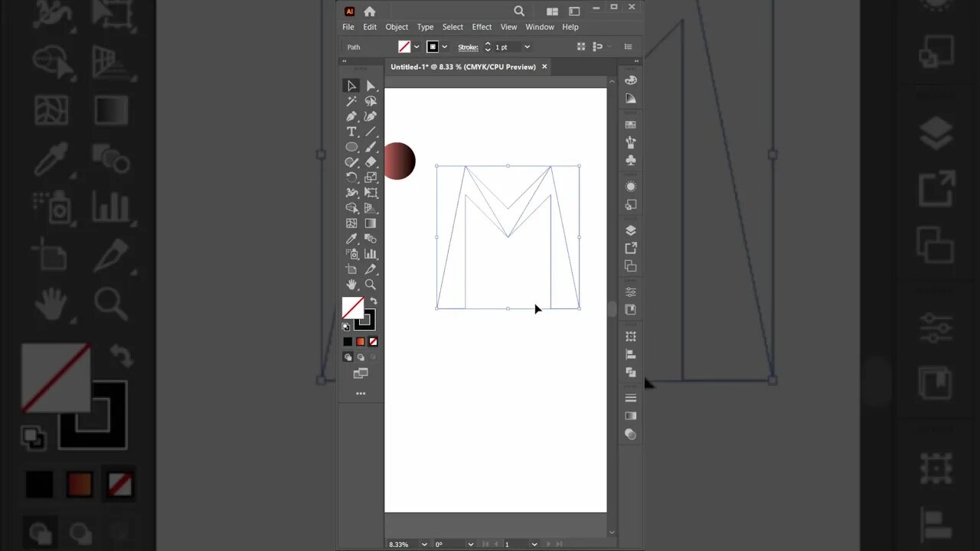Apply solid Color mode (black square)
Viewport: 980px width, 551px height.
348,342
